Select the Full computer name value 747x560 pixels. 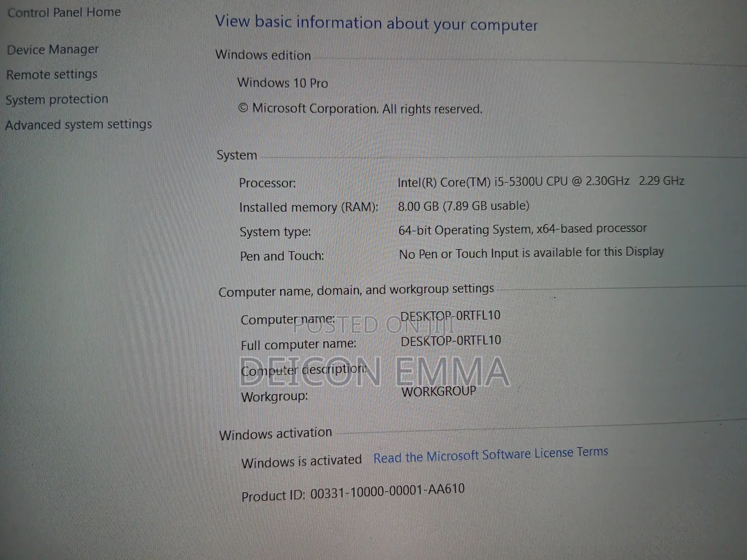click(451, 341)
